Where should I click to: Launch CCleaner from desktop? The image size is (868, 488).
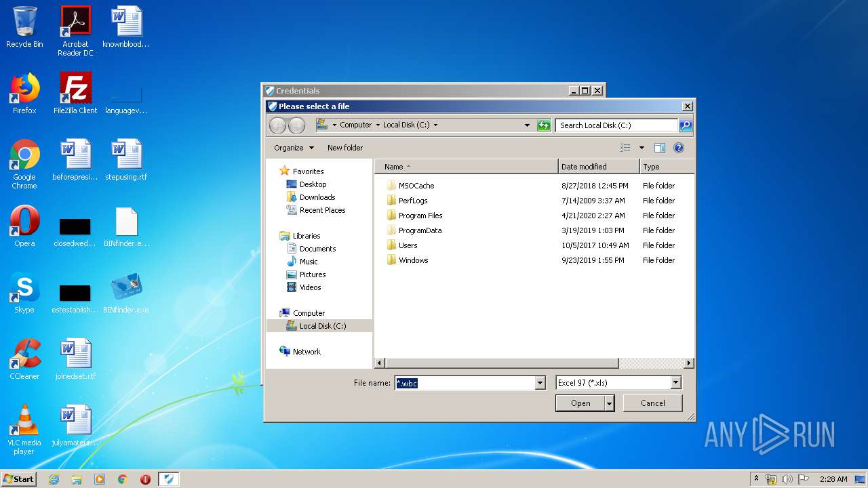tap(24, 359)
